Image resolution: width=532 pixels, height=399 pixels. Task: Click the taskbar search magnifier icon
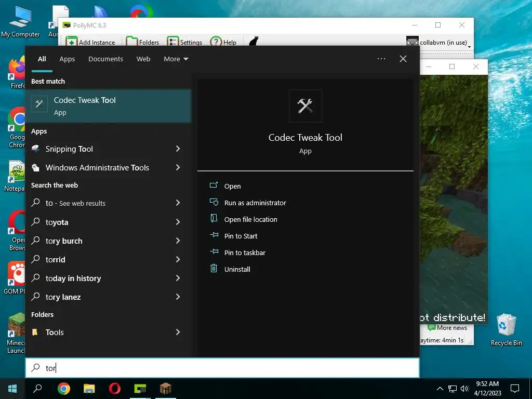37,389
